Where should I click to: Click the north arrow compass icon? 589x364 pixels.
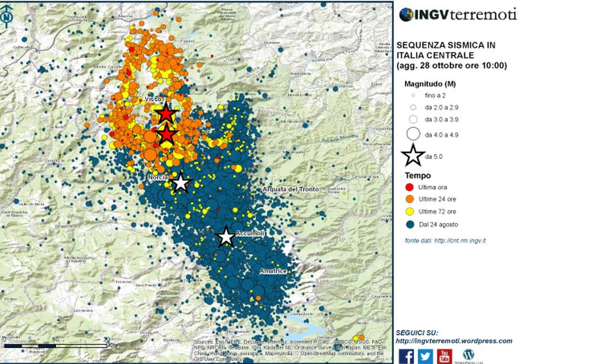[6, 17]
